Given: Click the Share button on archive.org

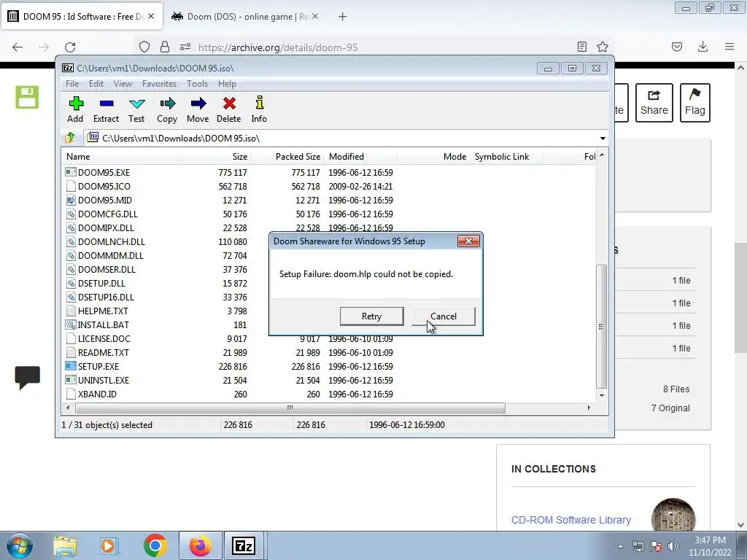Looking at the screenshot, I should (x=654, y=103).
